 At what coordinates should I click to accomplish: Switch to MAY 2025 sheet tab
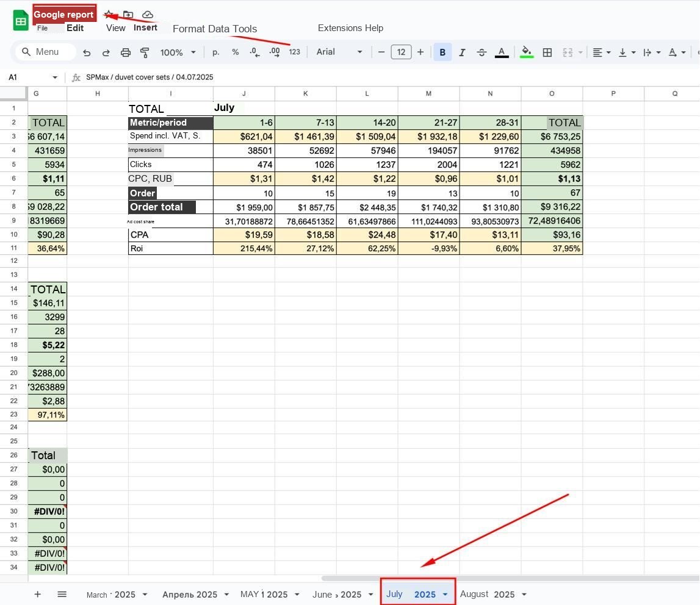pyautogui.click(x=264, y=594)
